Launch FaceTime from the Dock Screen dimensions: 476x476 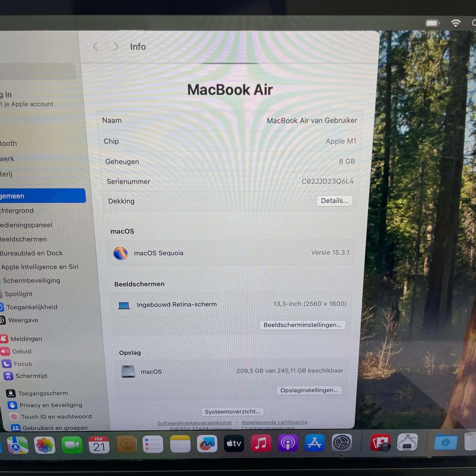72,445
